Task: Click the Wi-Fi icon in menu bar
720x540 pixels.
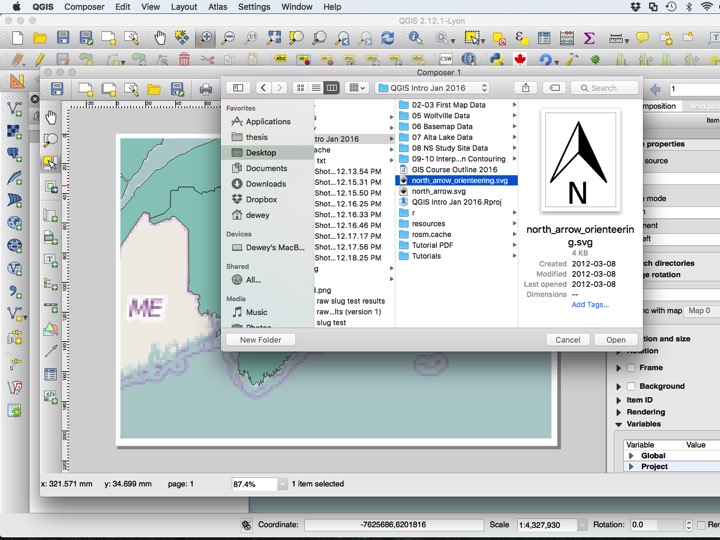Action: [x=707, y=7]
